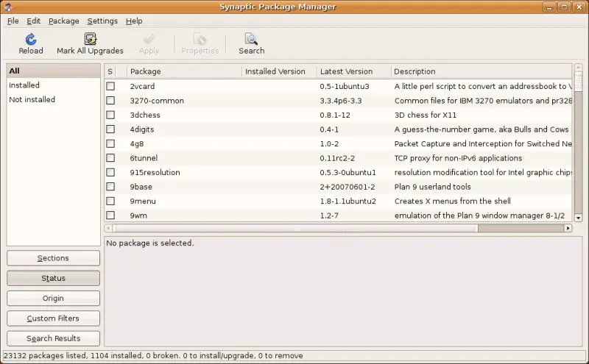Select the 915resolution package name
The image size is (589, 364).
pyautogui.click(x=155, y=172)
